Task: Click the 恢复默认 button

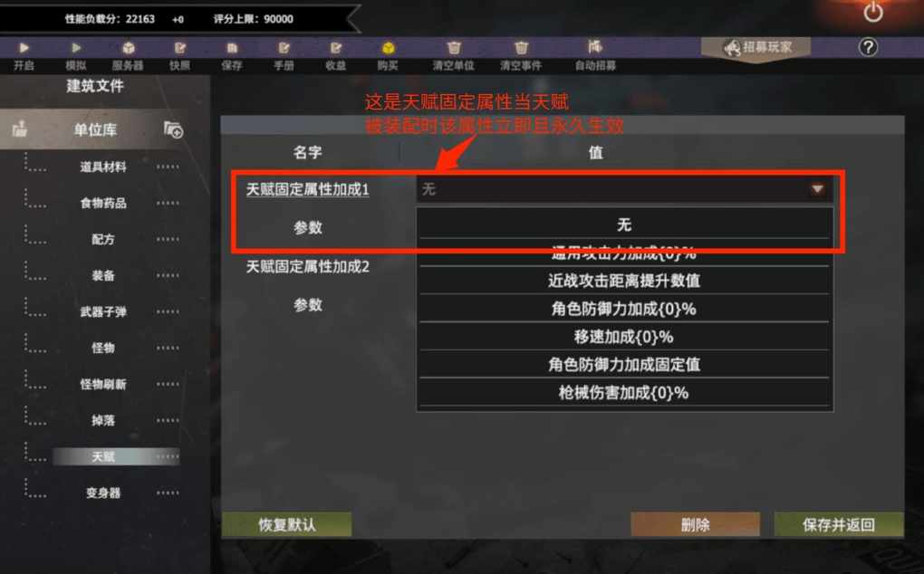Action: 286,524
